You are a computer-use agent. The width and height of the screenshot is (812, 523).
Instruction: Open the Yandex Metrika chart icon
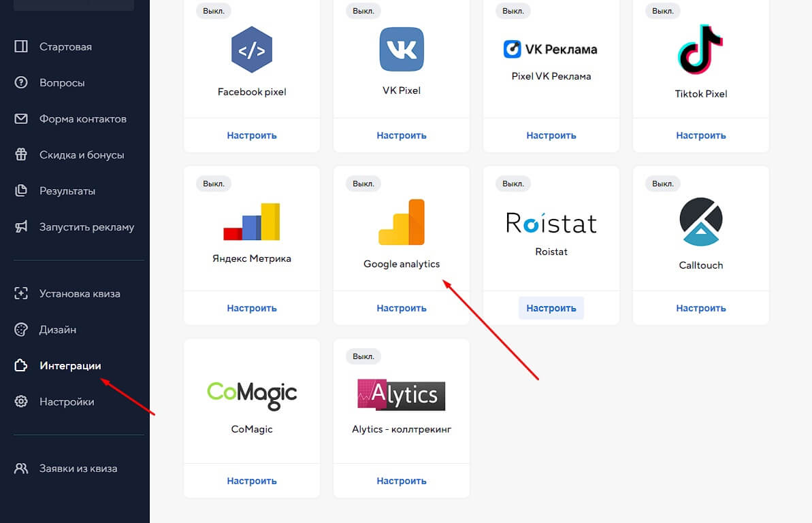click(x=252, y=222)
